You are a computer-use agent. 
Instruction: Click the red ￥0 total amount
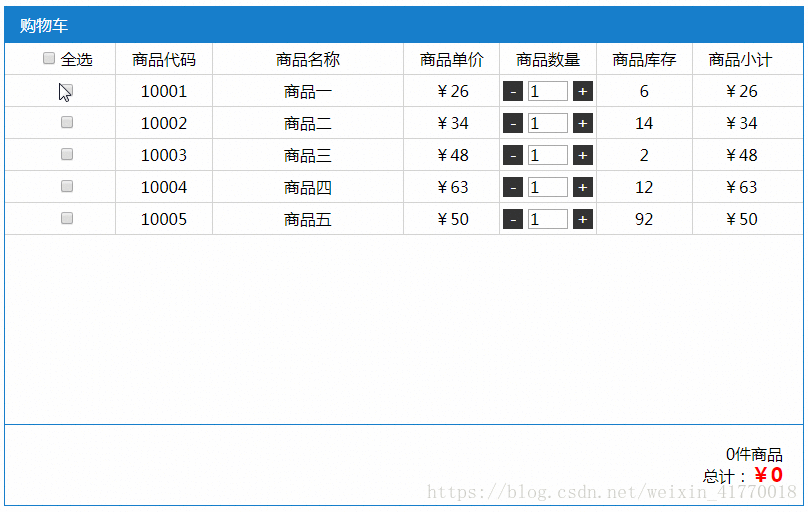pos(769,474)
